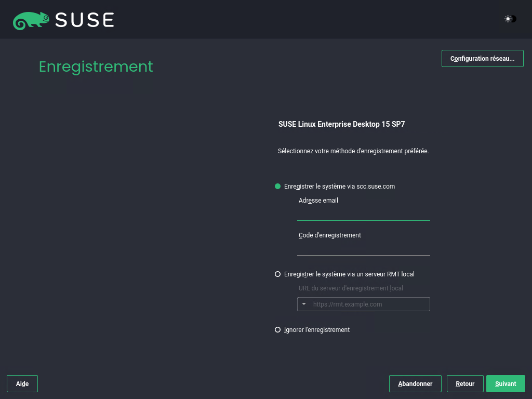
Task: Click the SUSE wordmark in the header
Action: coord(84,20)
